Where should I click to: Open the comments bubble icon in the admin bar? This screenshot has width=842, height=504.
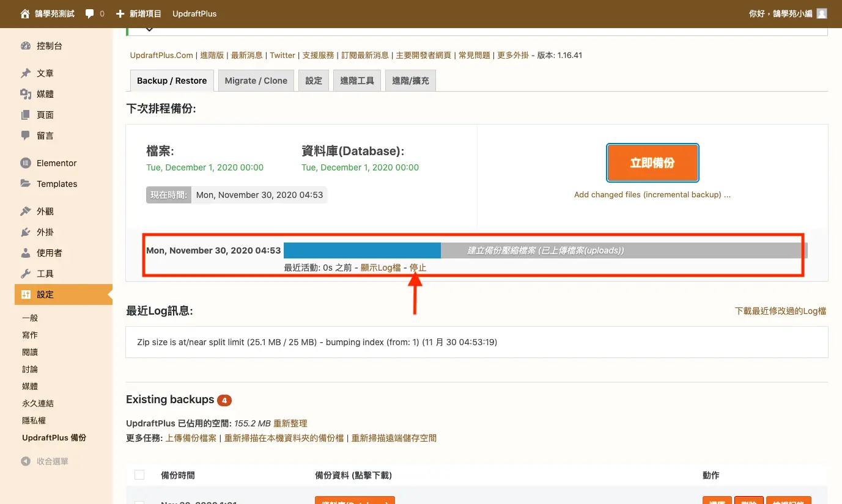[90, 13]
